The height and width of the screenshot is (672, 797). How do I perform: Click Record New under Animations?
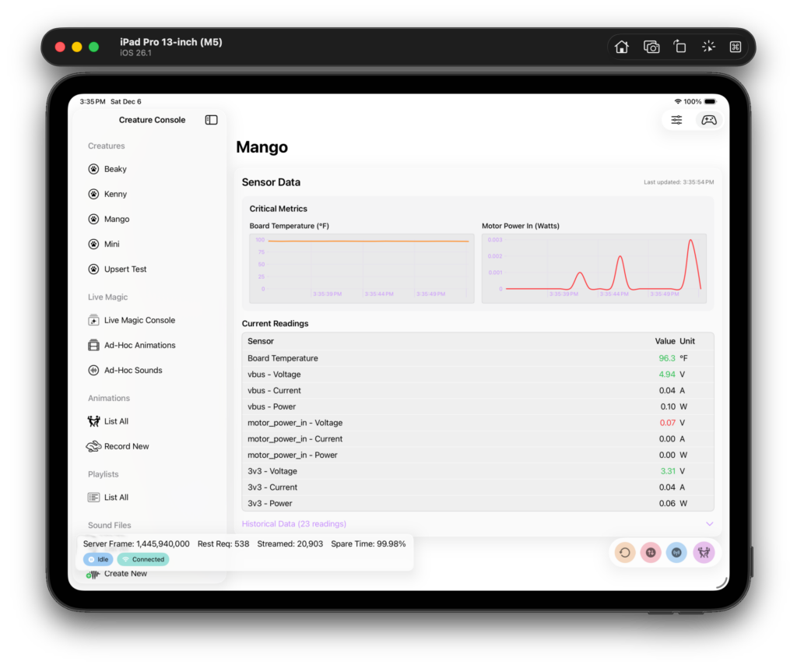coord(126,446)
